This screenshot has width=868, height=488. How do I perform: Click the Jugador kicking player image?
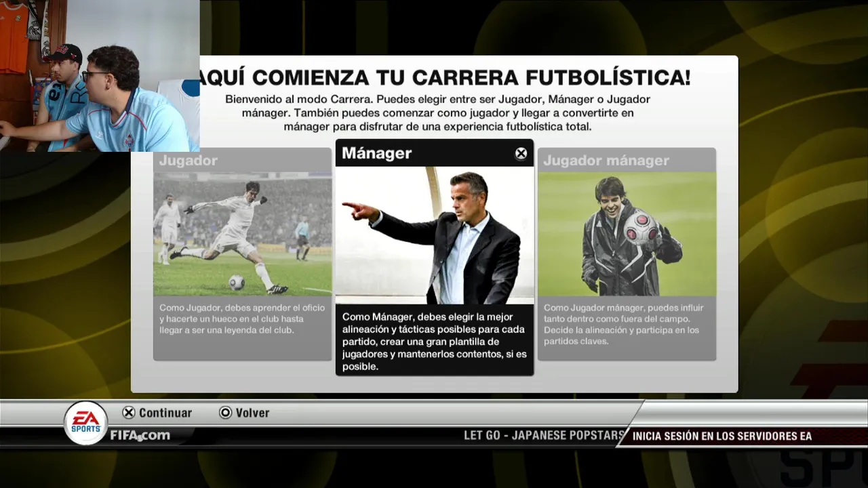243,234
